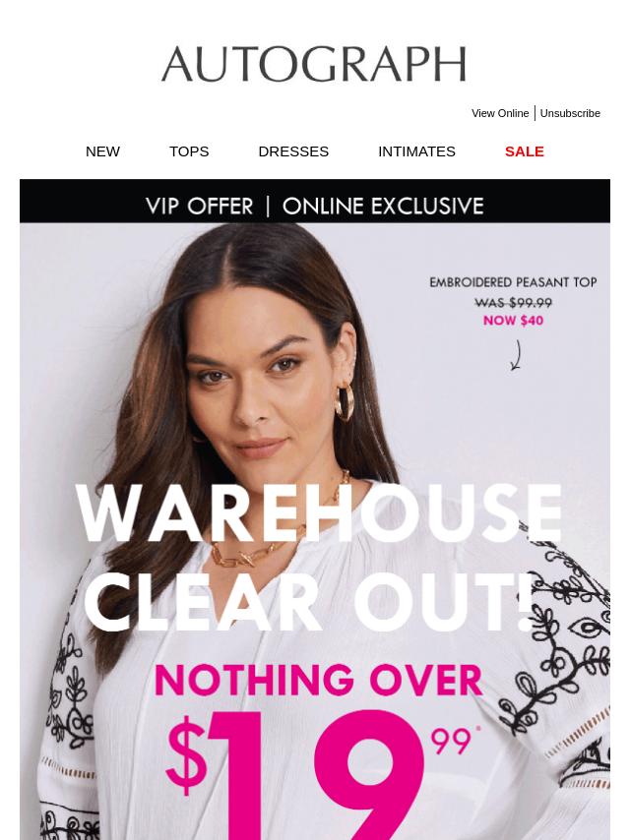
Task: Click the model's gold hoop earring
Action: pos(345,400)
